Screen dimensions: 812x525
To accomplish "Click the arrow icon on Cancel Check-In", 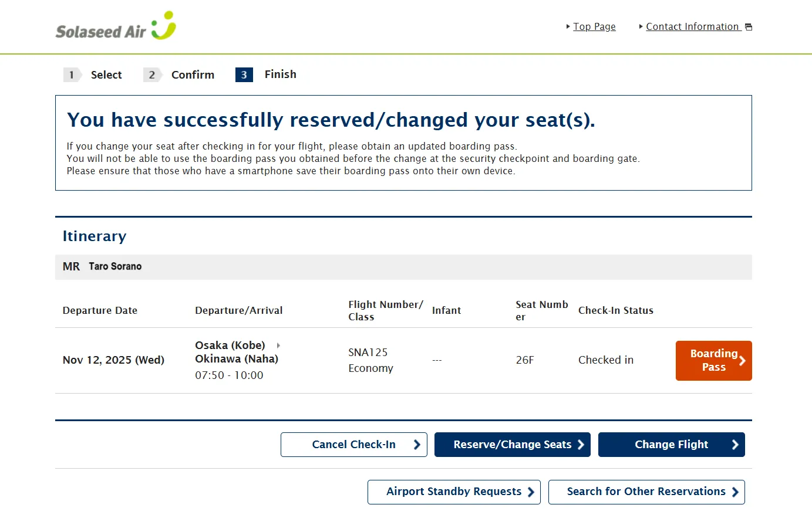I will pyautogui.click(x=417, y=445).
